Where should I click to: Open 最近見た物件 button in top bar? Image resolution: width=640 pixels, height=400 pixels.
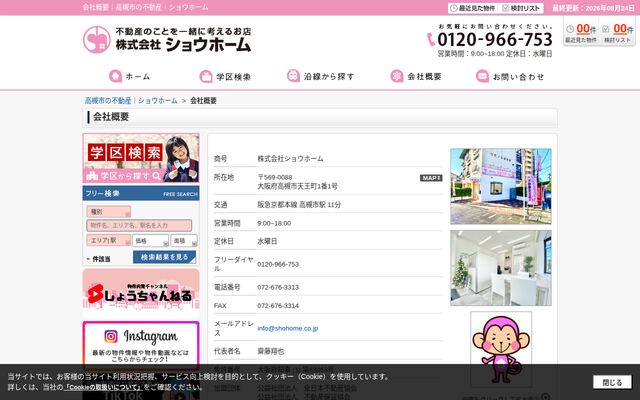[x=473, y=8]
